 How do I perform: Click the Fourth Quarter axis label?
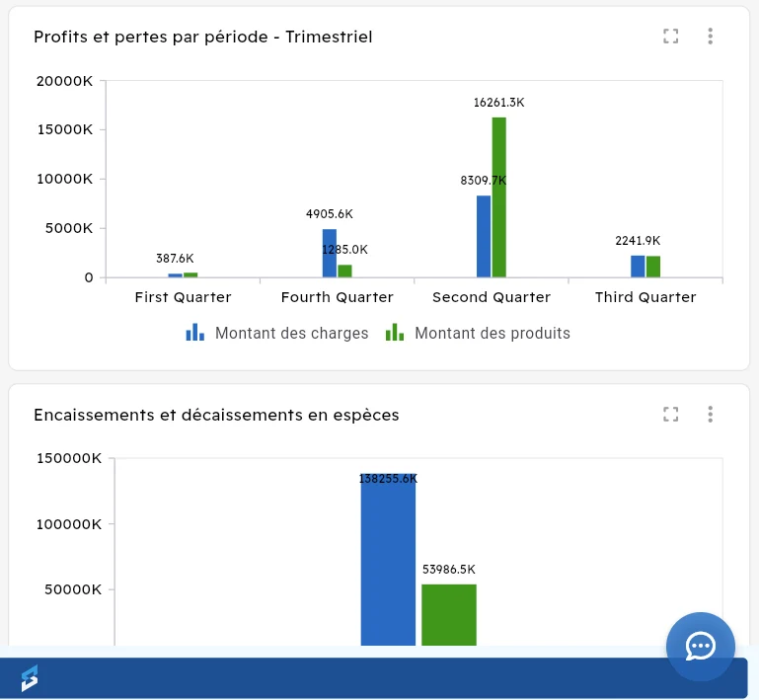pyautogui.click(x=338, y=297)
